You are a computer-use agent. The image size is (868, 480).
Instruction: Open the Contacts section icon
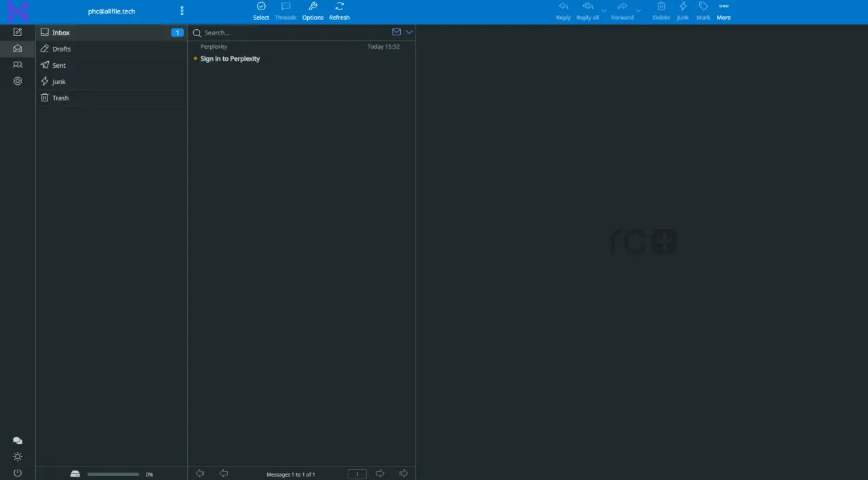[x=18, y=64]
